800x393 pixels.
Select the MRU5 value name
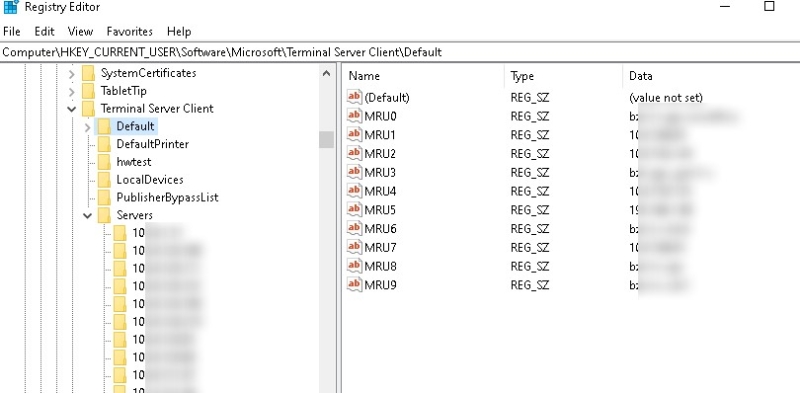click(381, 210)
